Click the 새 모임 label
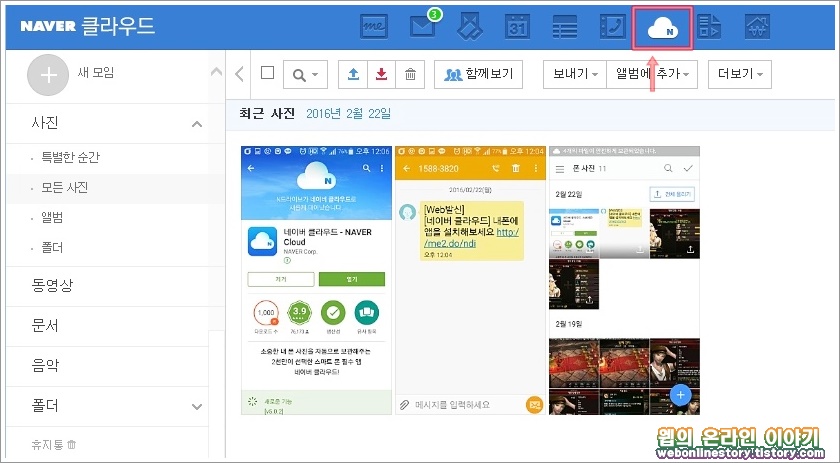 click(x=96, y=73)
